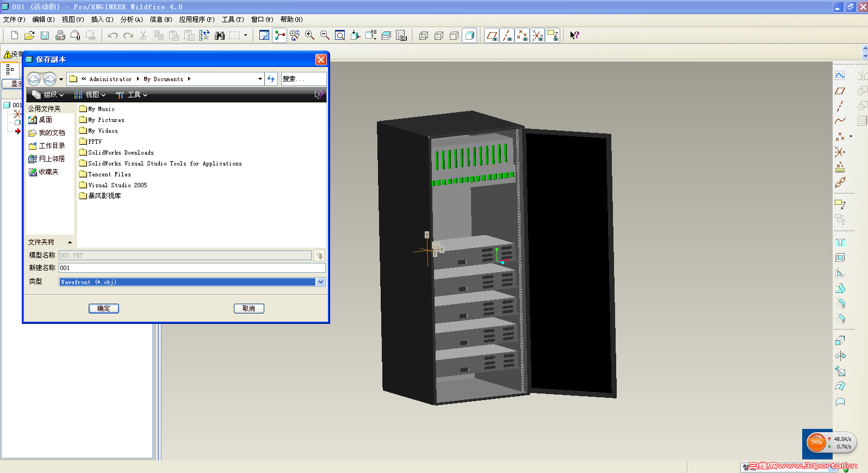
Task: Click the Save floppy disk icon
Action: (x=45, y=35)
